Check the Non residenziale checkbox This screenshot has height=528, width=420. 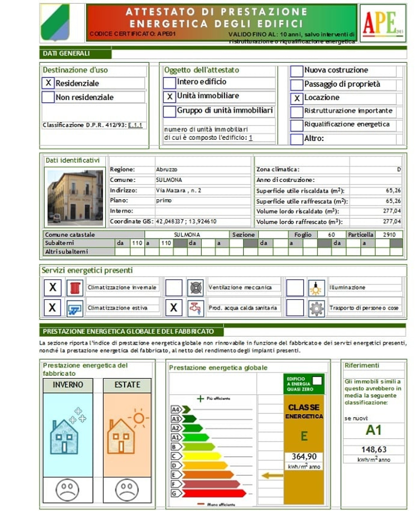tap(48, 97)
